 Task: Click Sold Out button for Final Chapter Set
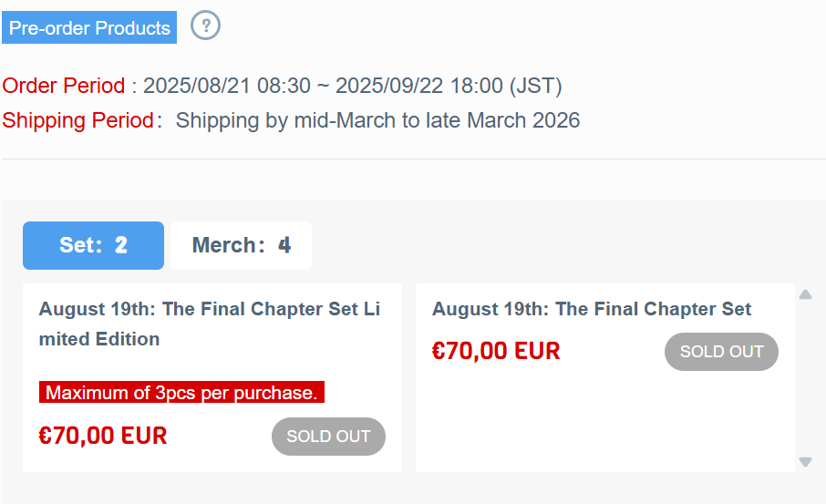722,352
